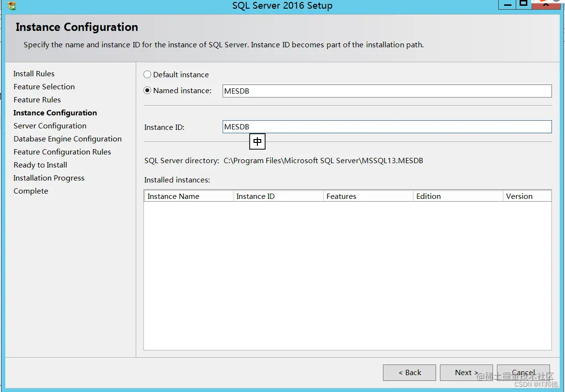The image size is (565, 392).
Task: Click Feature Configuration Rules step
Action: (62, 152)
